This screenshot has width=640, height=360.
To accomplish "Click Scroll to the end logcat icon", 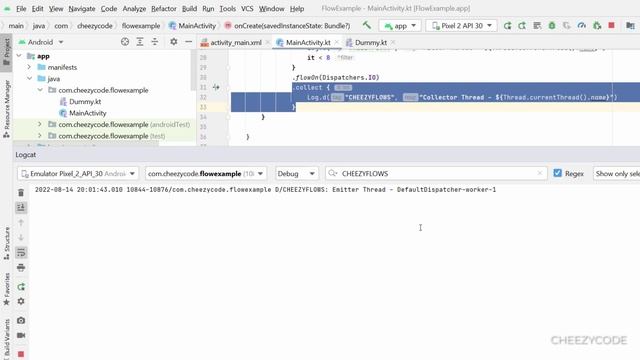I will [21, 207].
